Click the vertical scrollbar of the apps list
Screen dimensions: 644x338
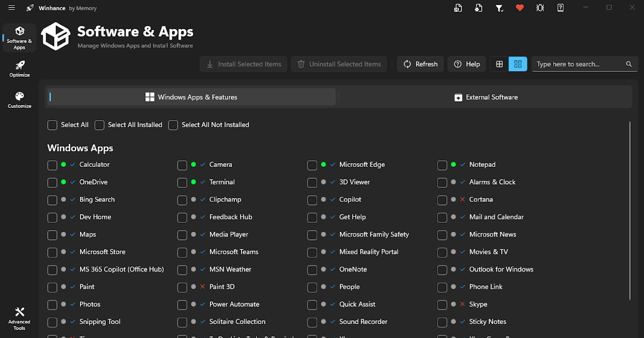(x=630, y=211)
